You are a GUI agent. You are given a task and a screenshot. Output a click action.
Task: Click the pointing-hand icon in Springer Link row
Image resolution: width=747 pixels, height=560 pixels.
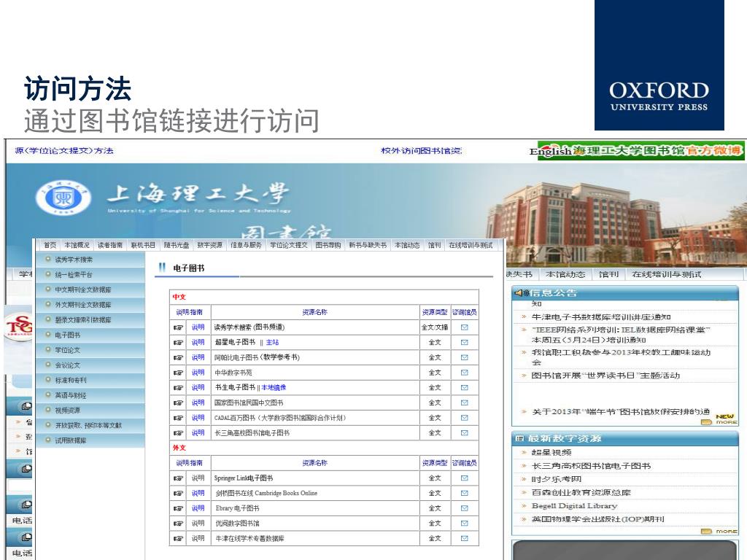[x=178, y=478]
